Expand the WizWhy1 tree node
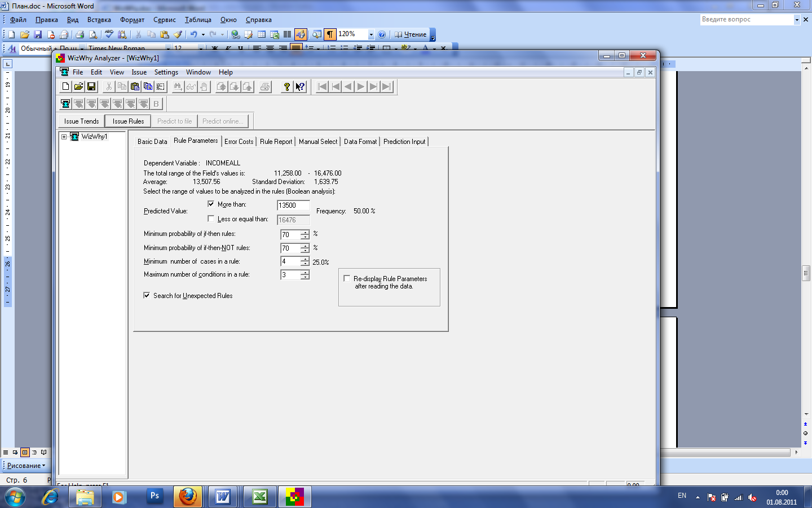The width and height of the screenshot is (812, 508). (x=64, y=137)
